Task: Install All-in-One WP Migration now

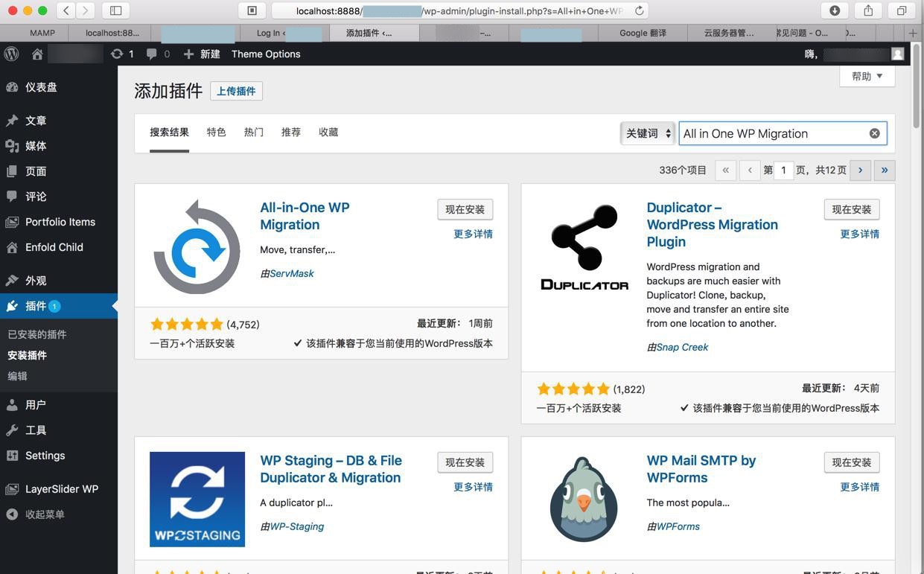Action: (x=465, y=209)
